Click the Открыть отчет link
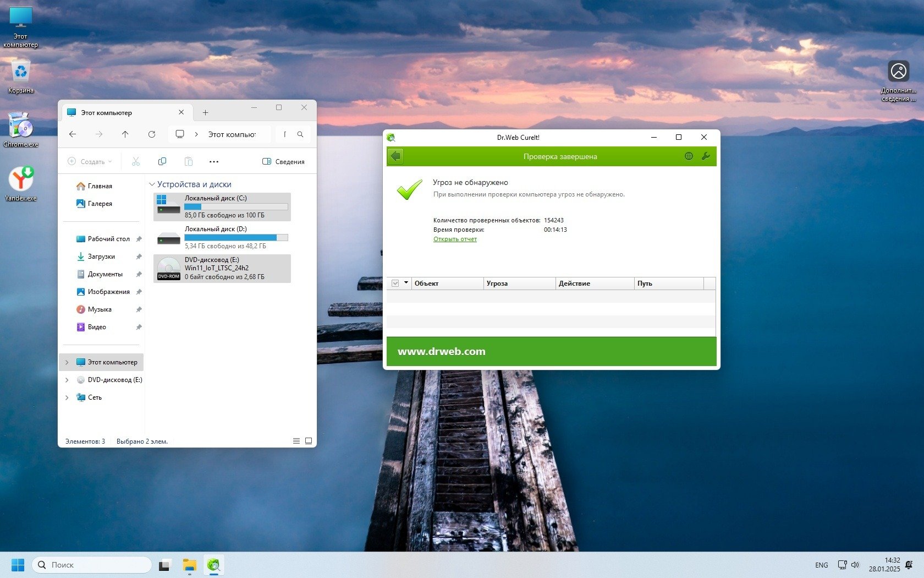The image size is (924, 578). [455, 239]
